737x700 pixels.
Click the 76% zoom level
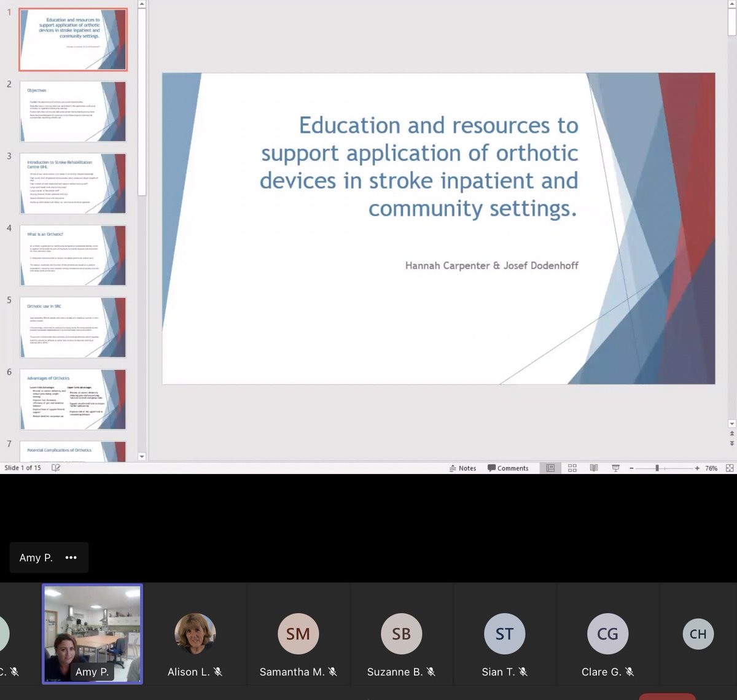[711, 468]
